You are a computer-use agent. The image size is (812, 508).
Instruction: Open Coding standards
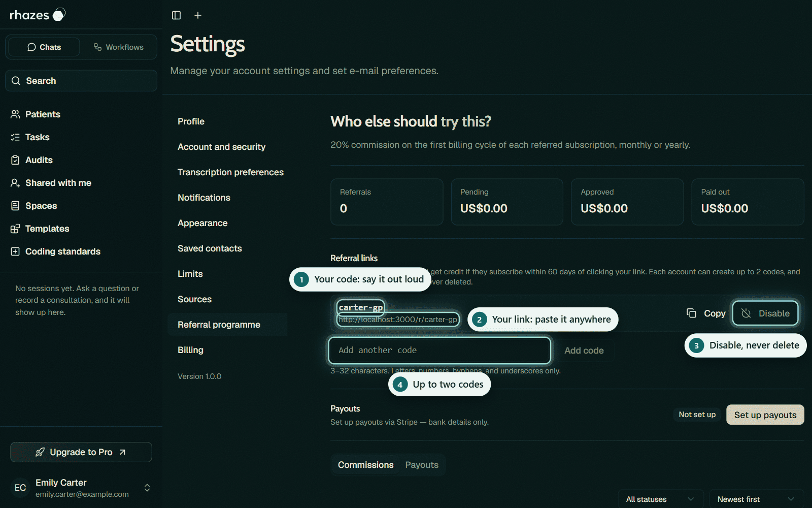pos(81,251)
